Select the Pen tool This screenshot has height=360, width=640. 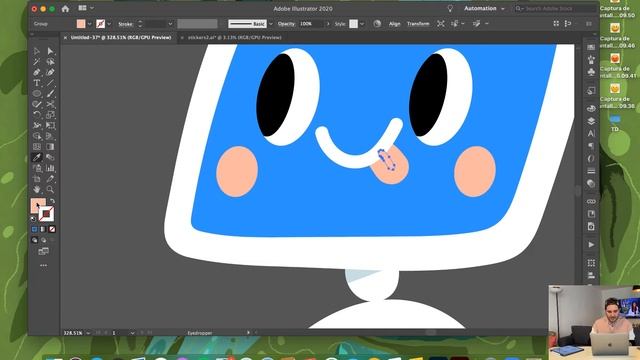tap(37, 72)
